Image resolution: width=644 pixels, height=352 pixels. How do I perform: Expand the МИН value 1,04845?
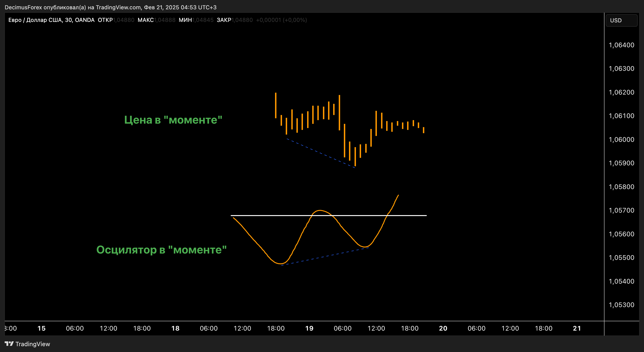(x=202, y=20)
